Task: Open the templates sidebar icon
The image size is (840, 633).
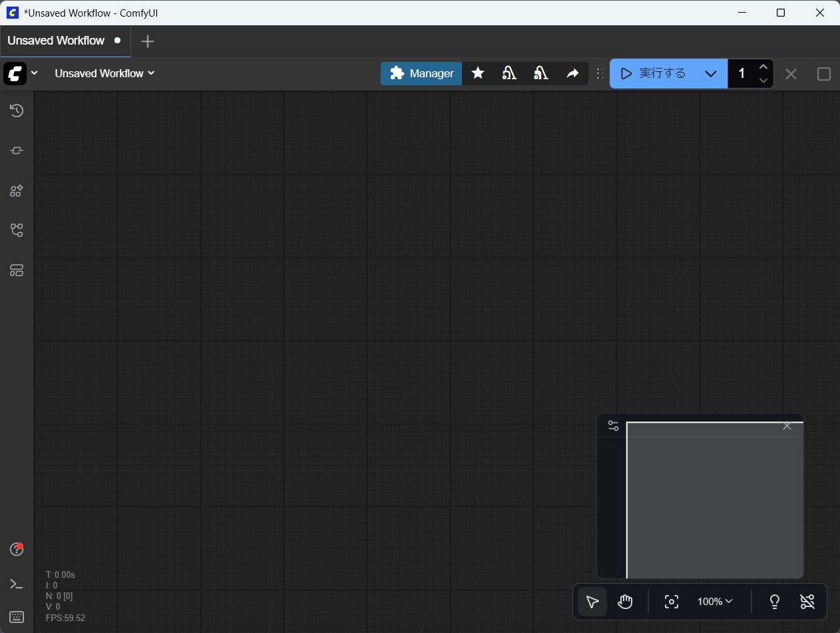Action: (17, 270)
